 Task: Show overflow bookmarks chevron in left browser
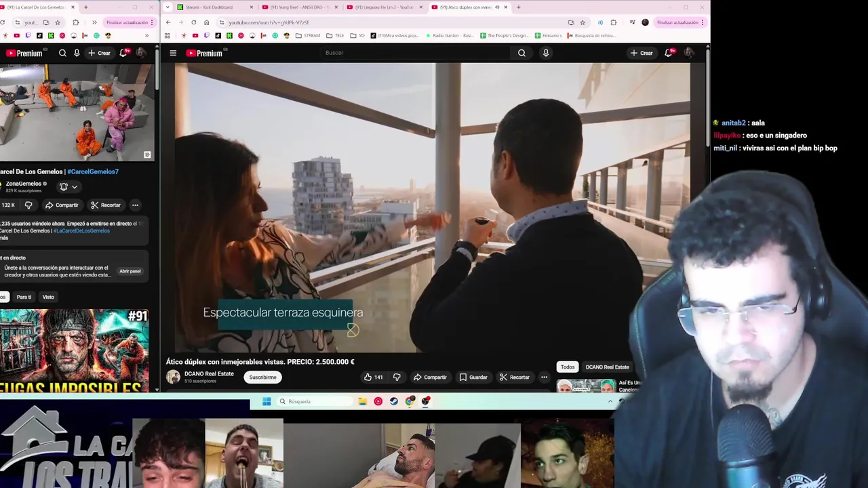[x=146, y=35]
